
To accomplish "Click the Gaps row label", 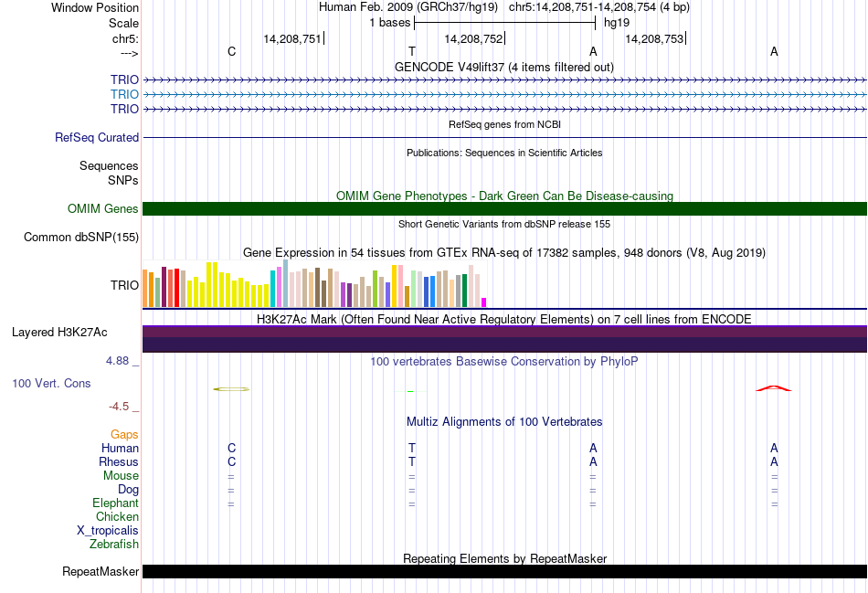I will [124, 435].
